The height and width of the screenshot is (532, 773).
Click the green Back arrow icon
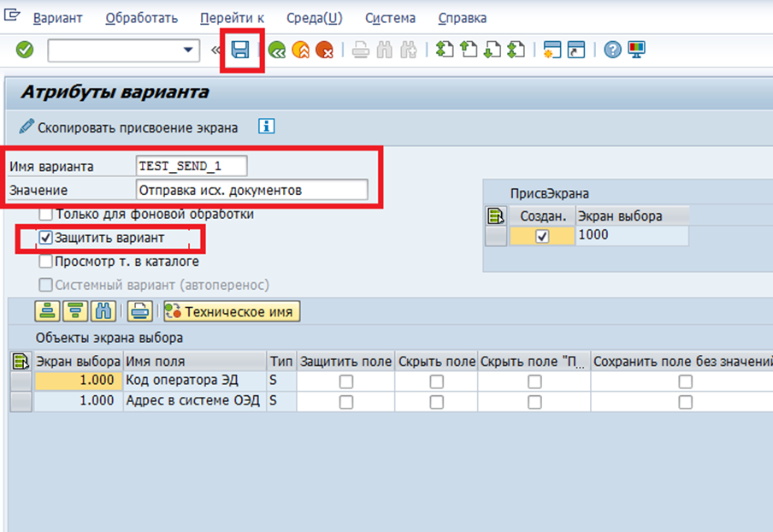pyautogui.click(x=276, y=50)
